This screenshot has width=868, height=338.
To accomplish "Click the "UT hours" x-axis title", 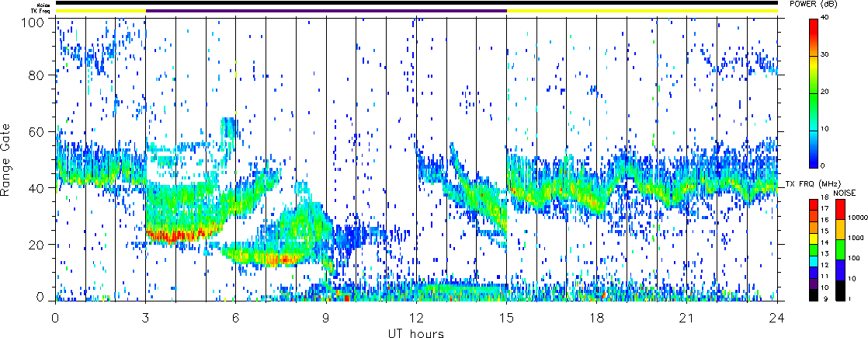I will pyautogui.click(x=416, y=333).
